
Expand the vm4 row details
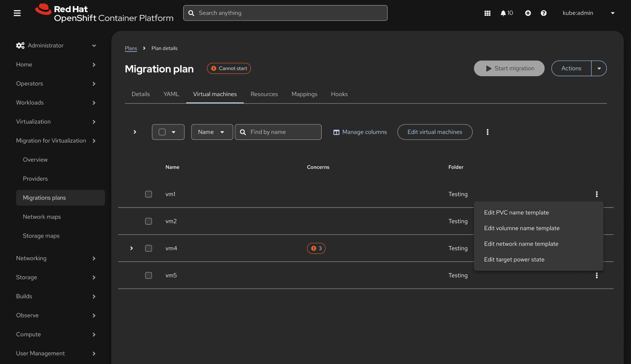(131, 248)
